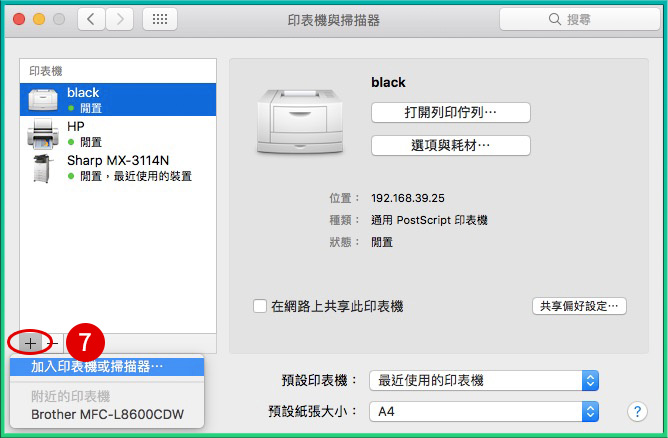Open the default printer dropdown
Screen dimensions: 668x438
(484, 380)
